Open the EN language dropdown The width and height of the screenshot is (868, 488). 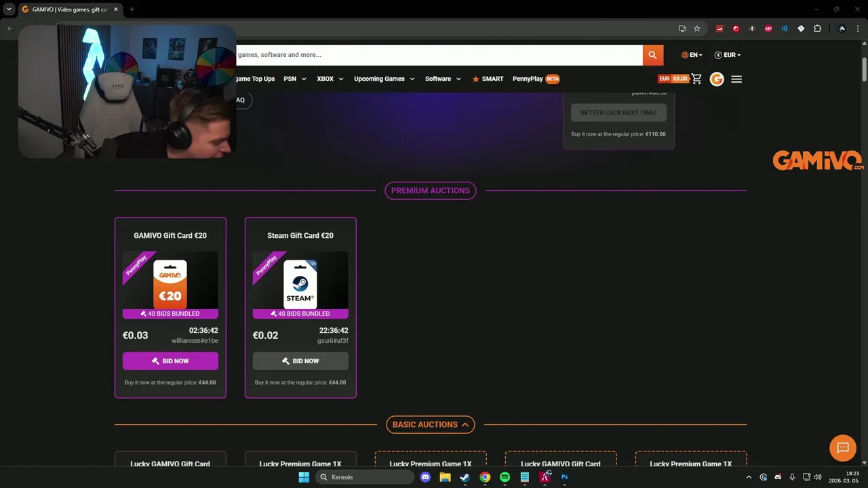pos(692,55)
